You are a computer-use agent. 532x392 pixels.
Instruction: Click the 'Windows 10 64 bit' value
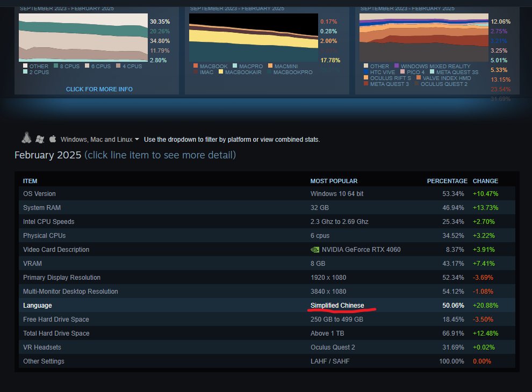coord(337,194)
